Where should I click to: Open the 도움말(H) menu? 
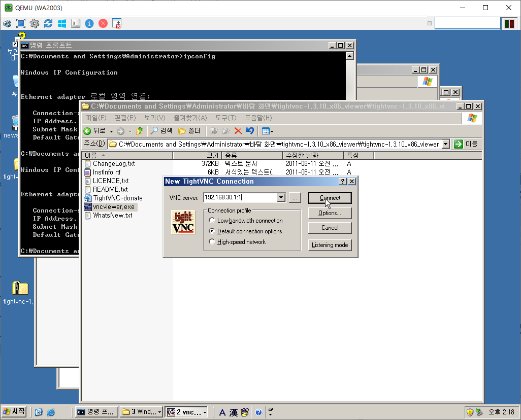pos(258,118)
